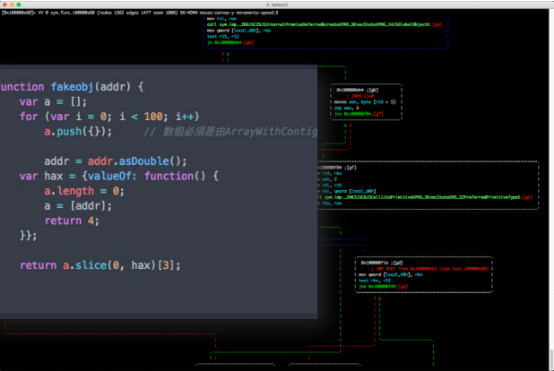Click the 'mov qword [local_d80]' line in top node

click(x=239, y=30)
